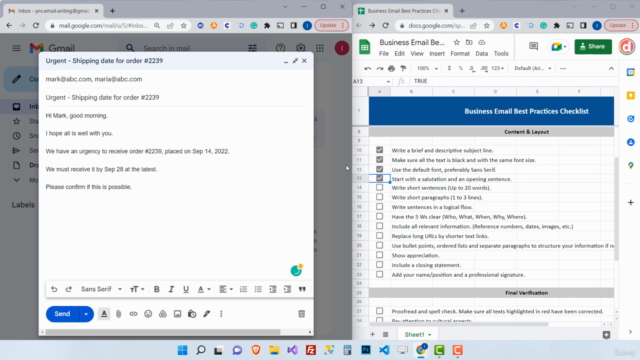
Task: Decrease indent in compose toolbar
Action: click(273, 289)
